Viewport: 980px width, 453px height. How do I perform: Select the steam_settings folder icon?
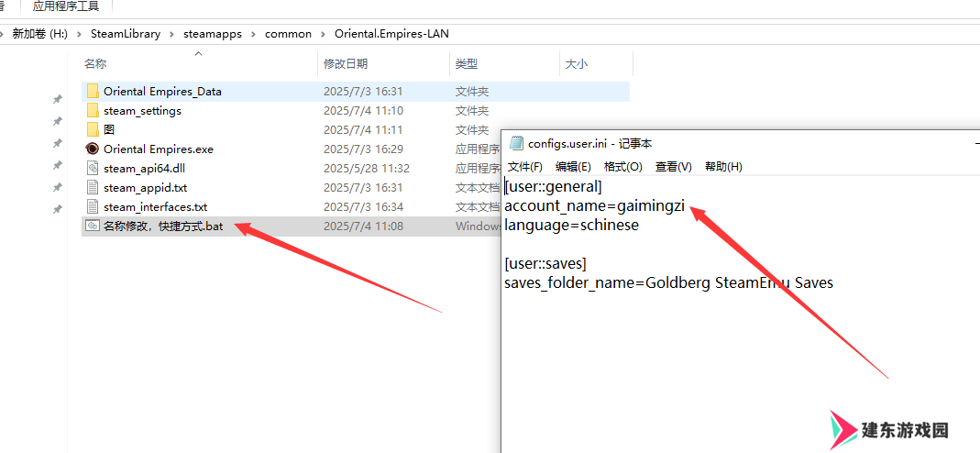click(93, 111)
